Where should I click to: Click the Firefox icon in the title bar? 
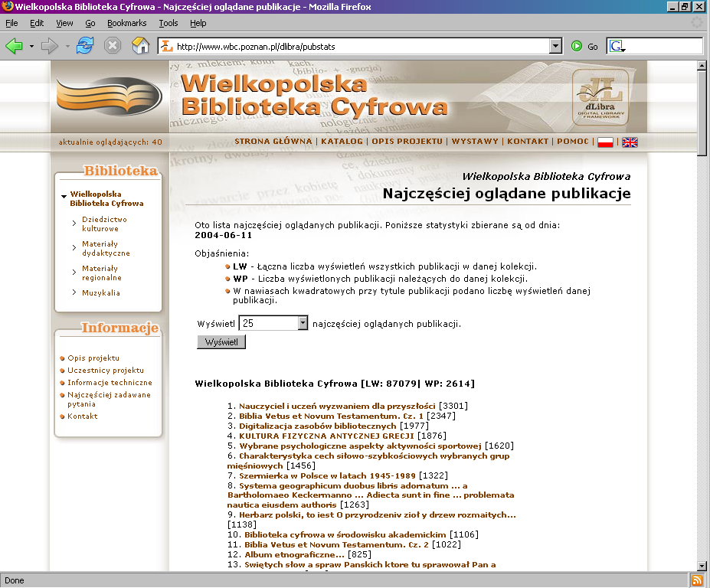tap(7, 6)
